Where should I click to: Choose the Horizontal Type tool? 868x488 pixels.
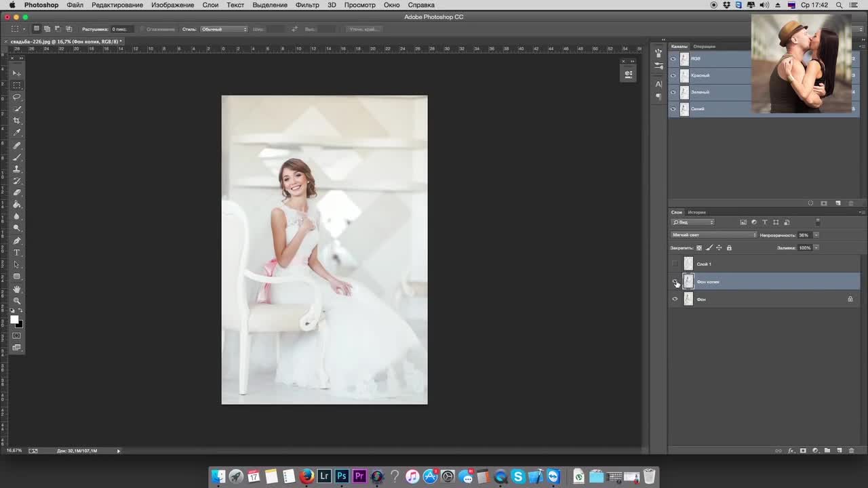pos(17,253)
